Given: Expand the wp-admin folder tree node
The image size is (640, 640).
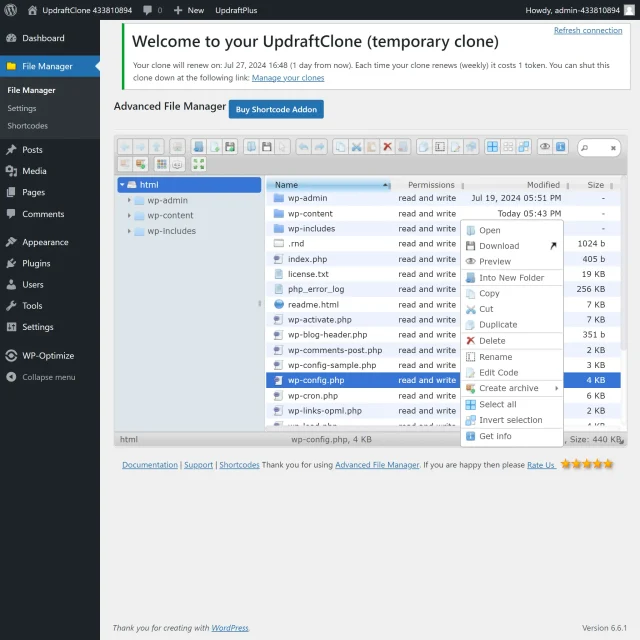Looking at the screenshot, I should coord(129,200).
